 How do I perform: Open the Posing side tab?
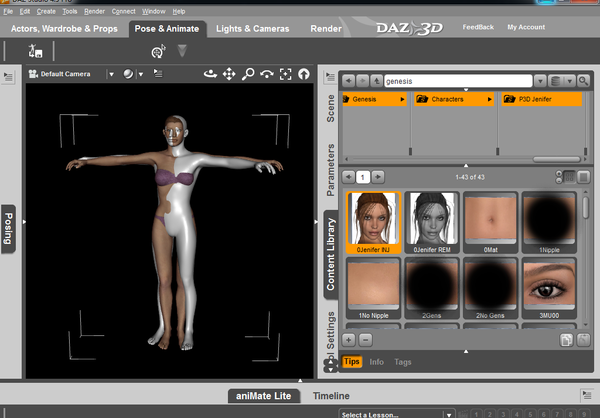click(8, 229)
